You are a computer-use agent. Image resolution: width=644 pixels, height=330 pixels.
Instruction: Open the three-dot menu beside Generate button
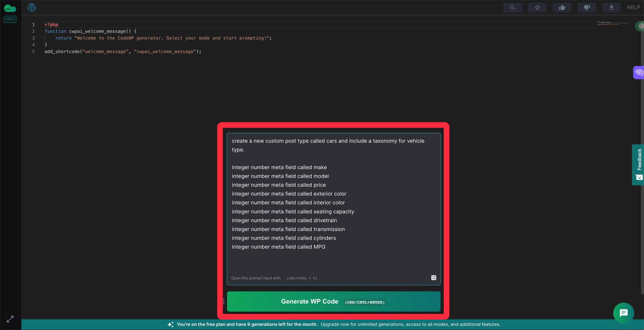point(223,301)
